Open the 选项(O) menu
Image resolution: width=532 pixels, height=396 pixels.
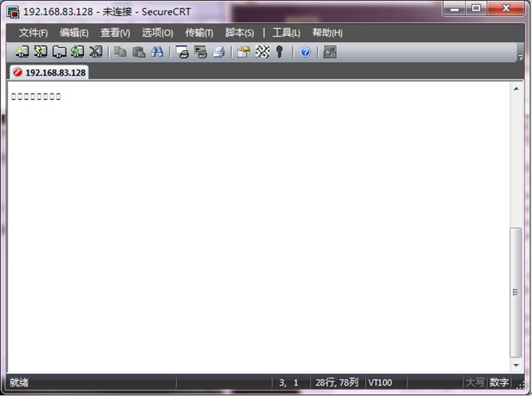point(158,33)
